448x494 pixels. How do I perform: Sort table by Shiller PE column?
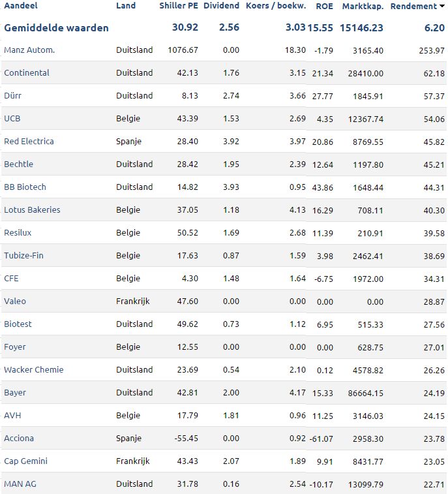point(179,6)
